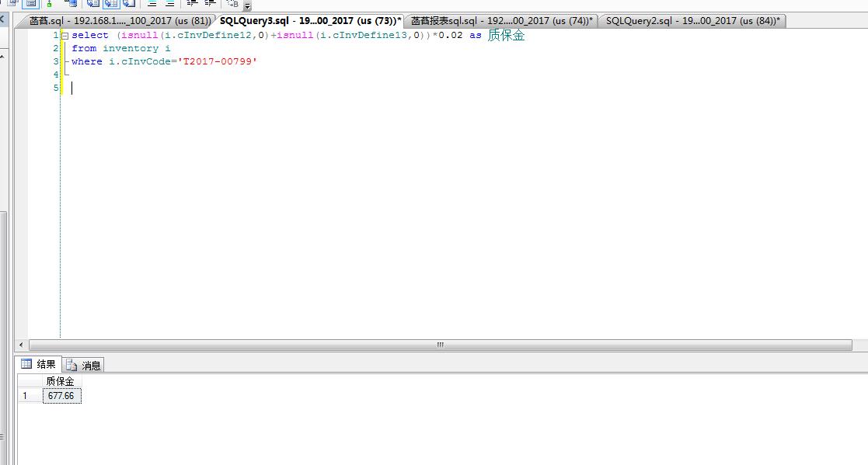Click the editor horizontal scrollbar thumb
This screenshot has width=868, height=465.
point(440,345)
